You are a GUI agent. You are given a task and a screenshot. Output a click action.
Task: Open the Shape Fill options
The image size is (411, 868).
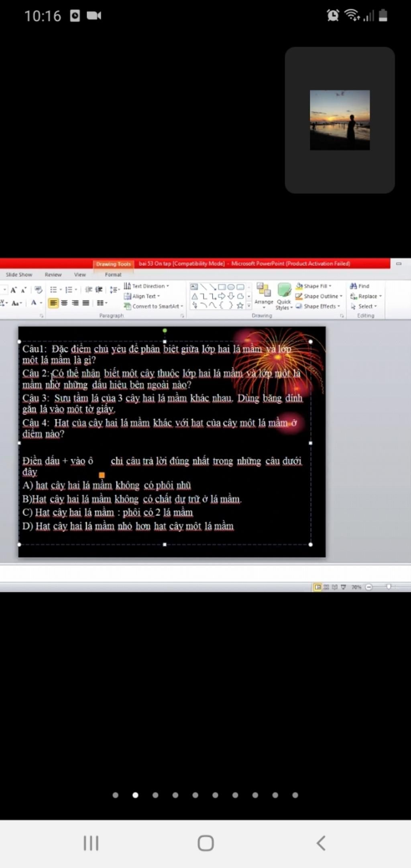pyautogui.click(x=313, y=286)
